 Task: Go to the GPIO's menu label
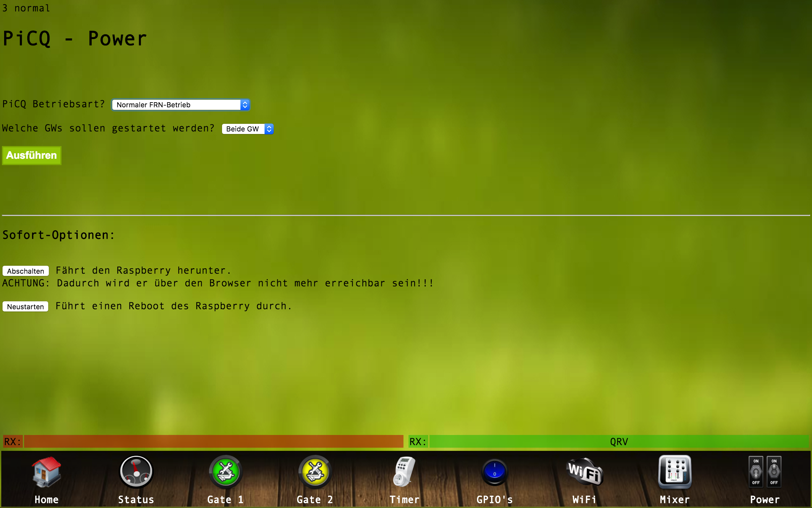coord(494,500)
